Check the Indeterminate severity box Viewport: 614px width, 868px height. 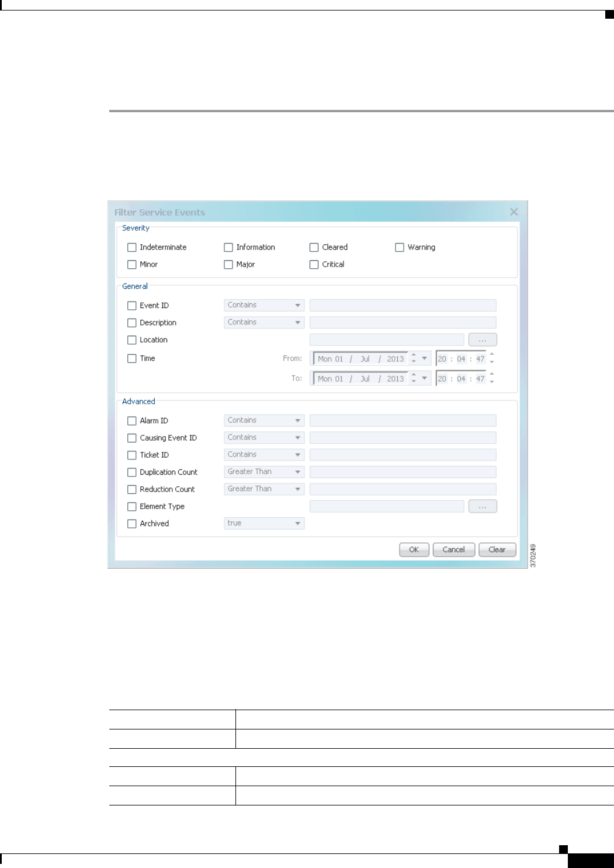[x=132, y=247]
